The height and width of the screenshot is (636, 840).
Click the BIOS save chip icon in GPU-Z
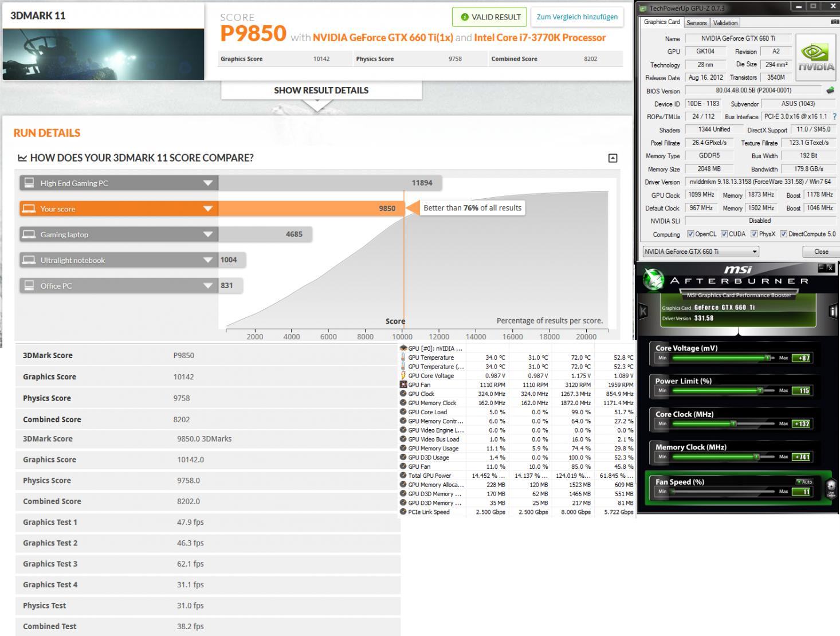point(830,91)
